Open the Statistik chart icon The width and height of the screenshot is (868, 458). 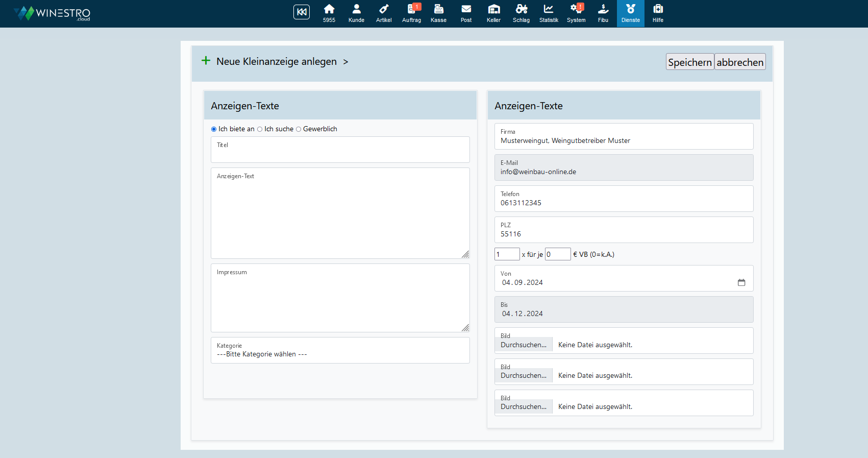pos(549,13)
